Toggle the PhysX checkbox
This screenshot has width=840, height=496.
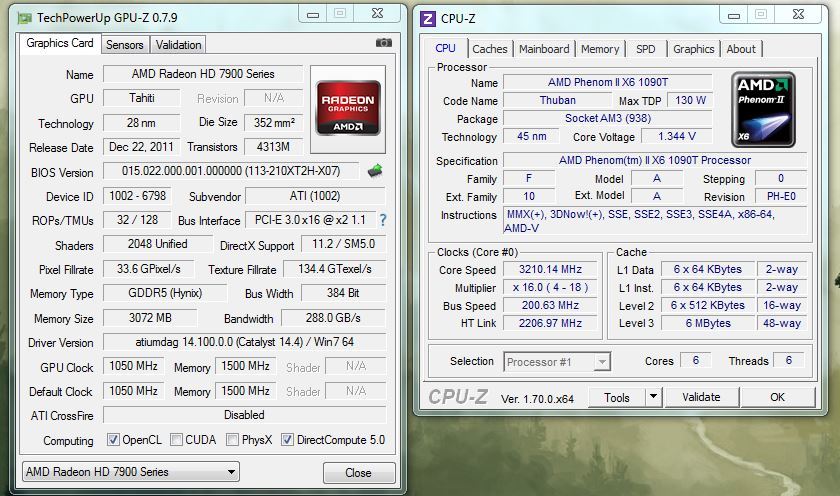[232, 440]
